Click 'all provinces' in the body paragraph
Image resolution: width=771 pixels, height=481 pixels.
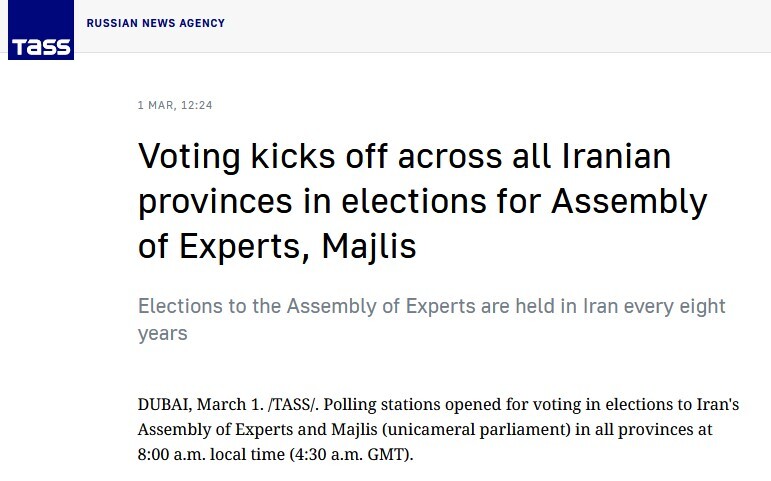tap(642, 429)
